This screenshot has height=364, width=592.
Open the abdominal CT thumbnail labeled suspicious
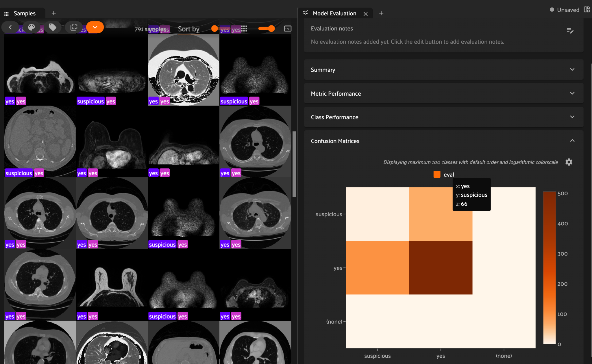[40, 141]
